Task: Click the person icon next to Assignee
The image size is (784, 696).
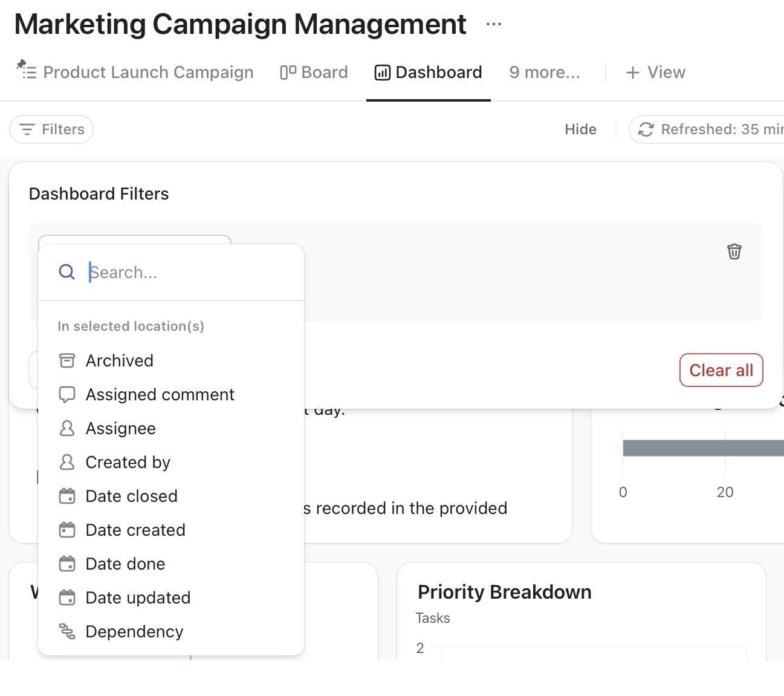Action: 68,428
